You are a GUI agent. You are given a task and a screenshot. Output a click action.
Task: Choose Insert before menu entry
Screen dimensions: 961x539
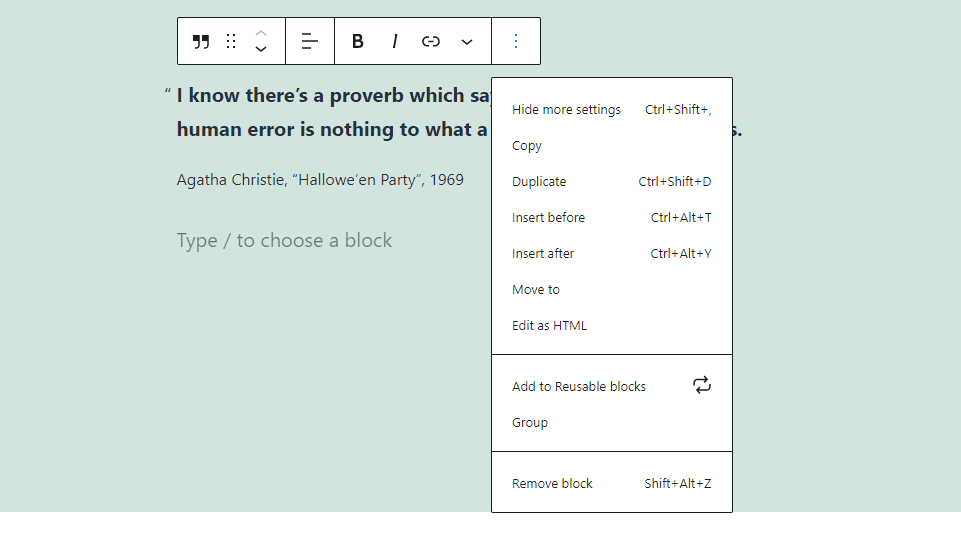[x=548, y=218]
